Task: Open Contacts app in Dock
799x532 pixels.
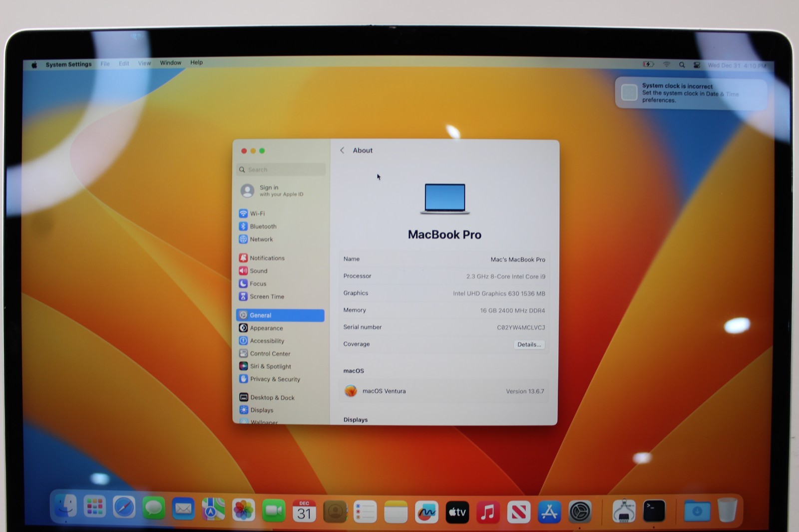Action: click(x=335, y=512)
